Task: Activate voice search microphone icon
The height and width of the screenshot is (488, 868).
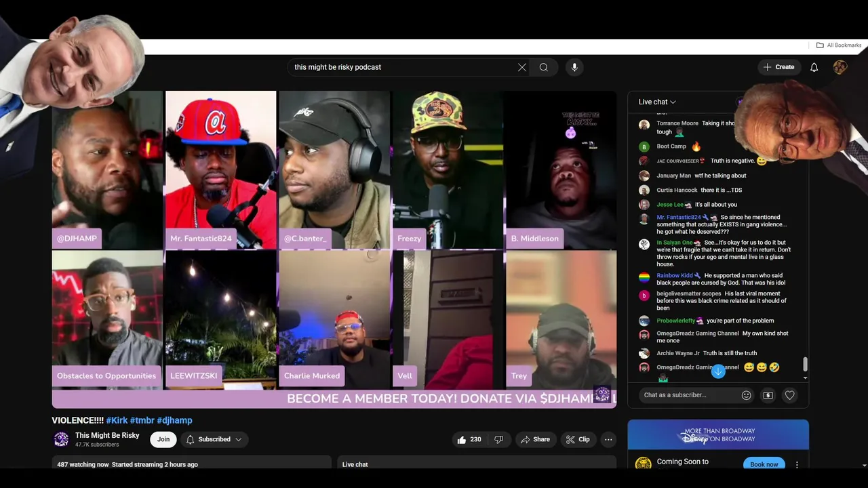Action: (x=574, y=67)
